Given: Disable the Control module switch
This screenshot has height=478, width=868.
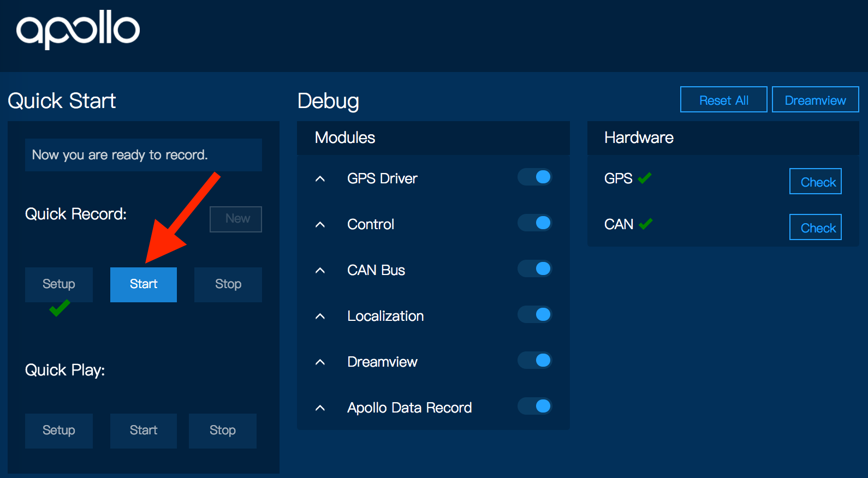Looking at the screenshot, I should (535, 223).
